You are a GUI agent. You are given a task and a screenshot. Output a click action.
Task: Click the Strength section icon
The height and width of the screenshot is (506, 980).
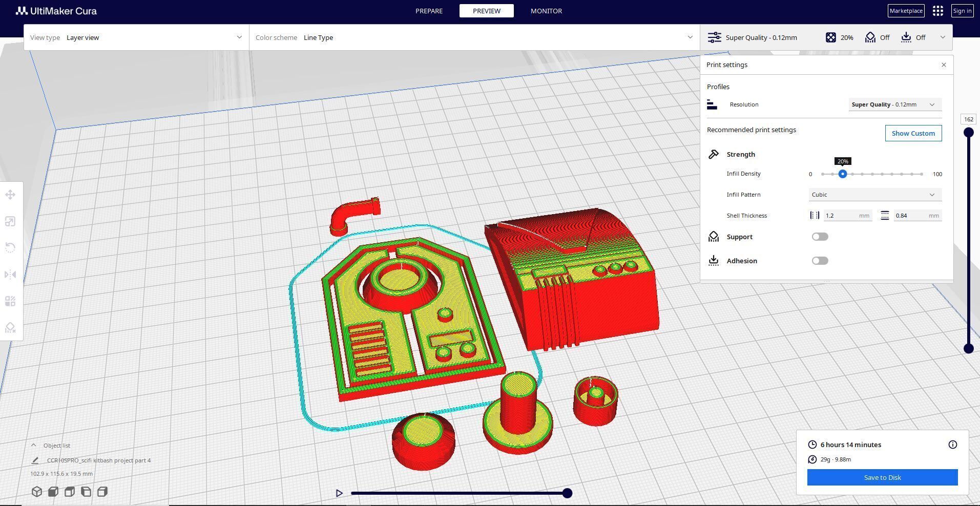point(713,154)
